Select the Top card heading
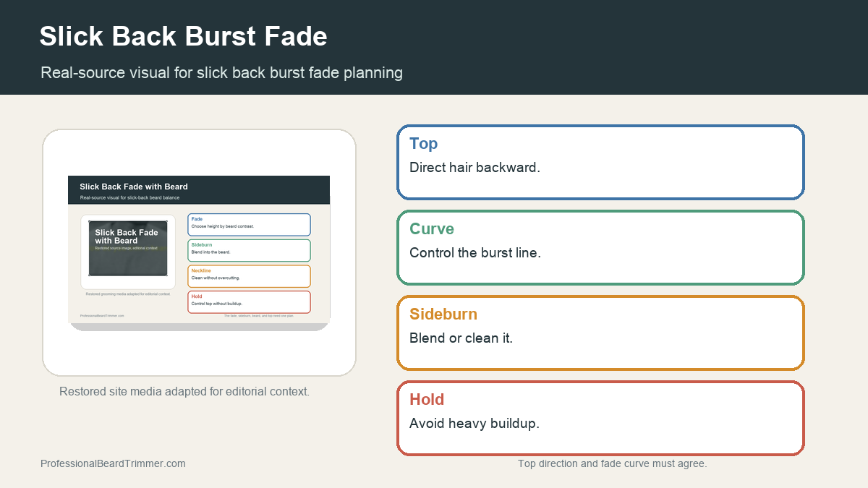This screenshot has width=868, height=488. pos(424,143)
